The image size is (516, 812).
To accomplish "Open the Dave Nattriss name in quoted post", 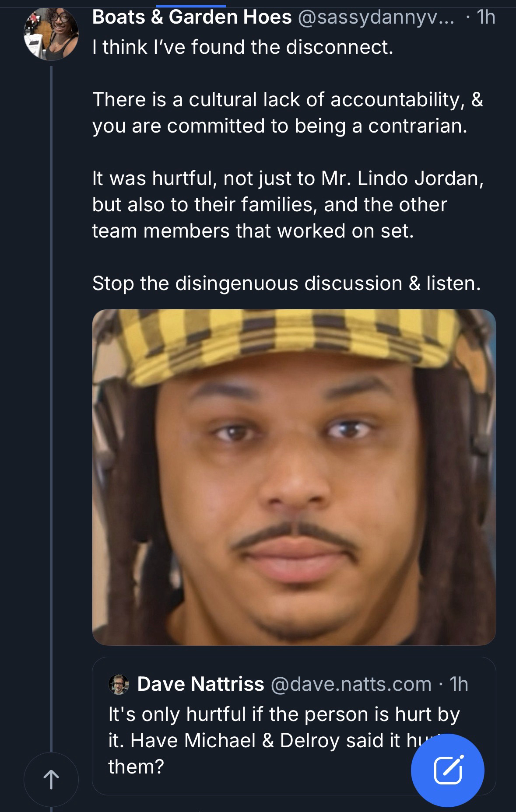I will (x=200, y=684).
